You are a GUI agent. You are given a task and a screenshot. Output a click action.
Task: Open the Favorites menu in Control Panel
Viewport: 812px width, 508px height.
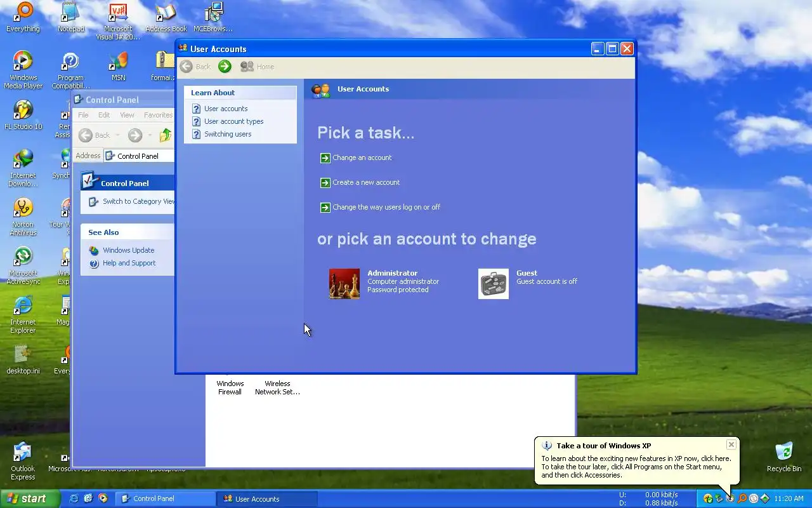[x=158, y=115]
